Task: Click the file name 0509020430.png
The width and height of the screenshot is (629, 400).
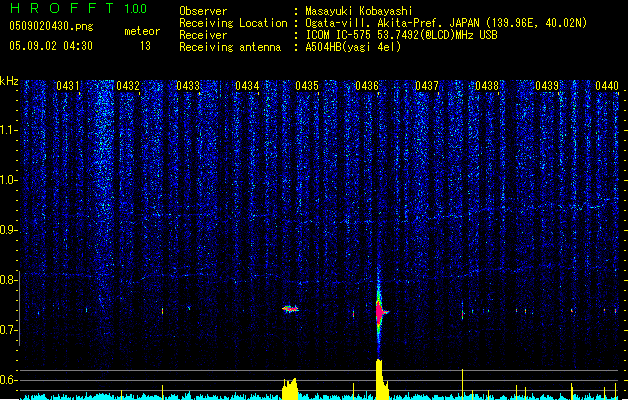Action: (51, 26)
